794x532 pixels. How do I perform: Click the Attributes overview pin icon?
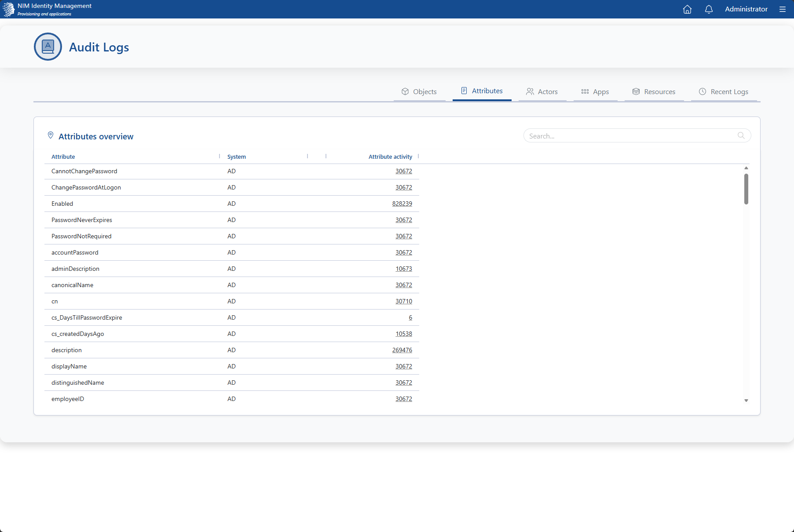pos(51,135)
